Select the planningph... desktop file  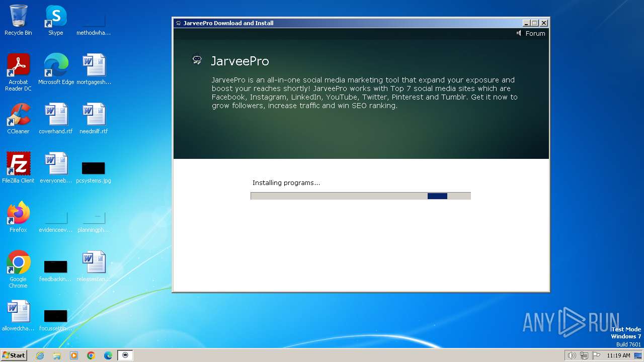pos(94,221)
